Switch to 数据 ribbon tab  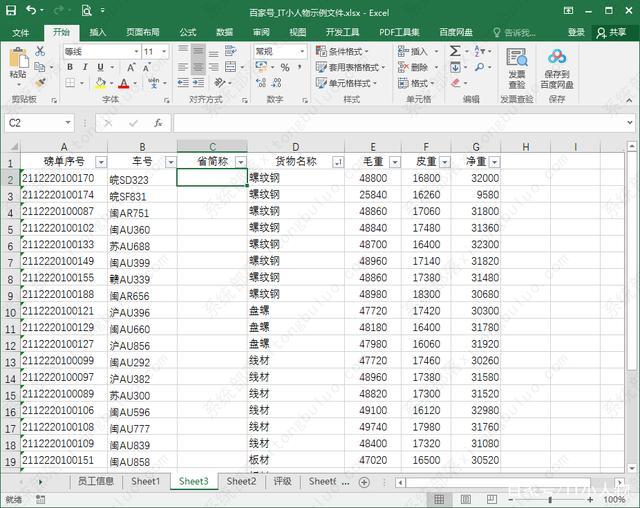tap(224, 32)
